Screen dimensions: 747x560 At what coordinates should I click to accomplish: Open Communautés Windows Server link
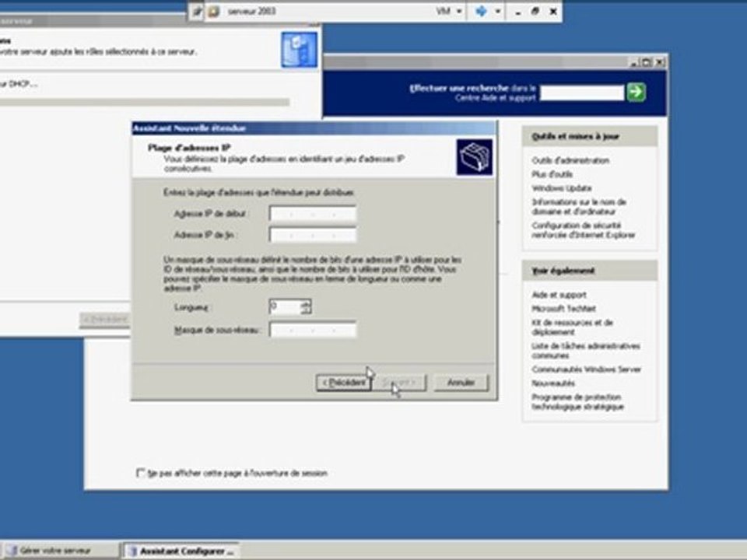tap(587, 369)
